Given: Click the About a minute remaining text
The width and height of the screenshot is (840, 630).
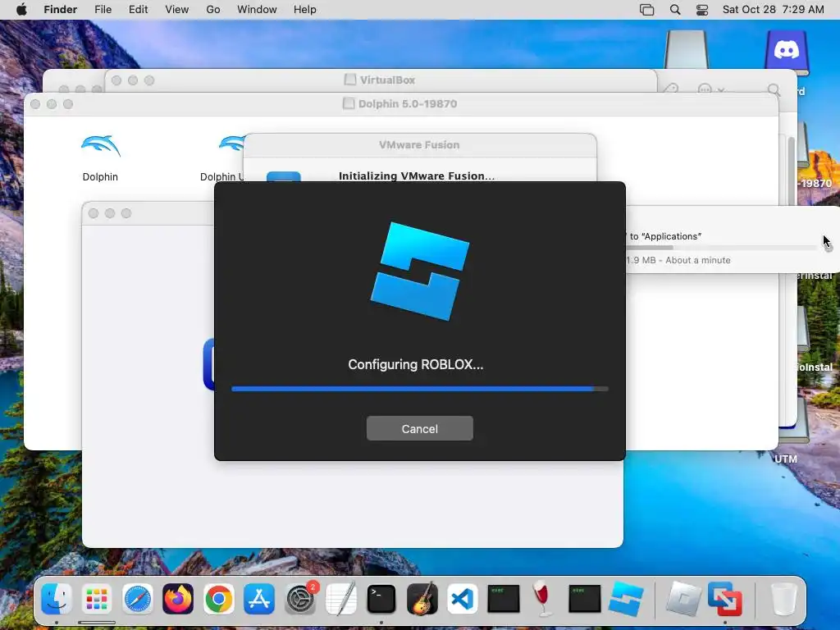Looking at the screenshot, I should click(697, 260).
